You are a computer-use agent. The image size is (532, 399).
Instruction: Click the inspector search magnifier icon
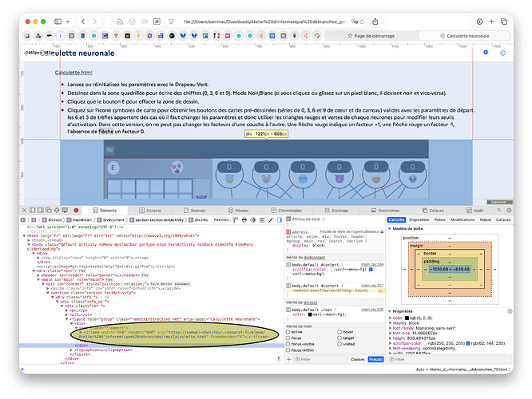499,210
